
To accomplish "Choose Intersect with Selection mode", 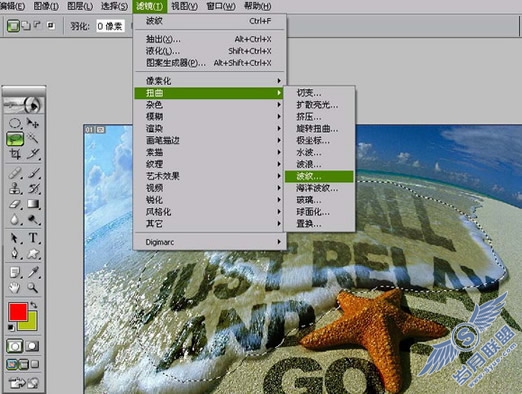I will [x=51, y=26].
